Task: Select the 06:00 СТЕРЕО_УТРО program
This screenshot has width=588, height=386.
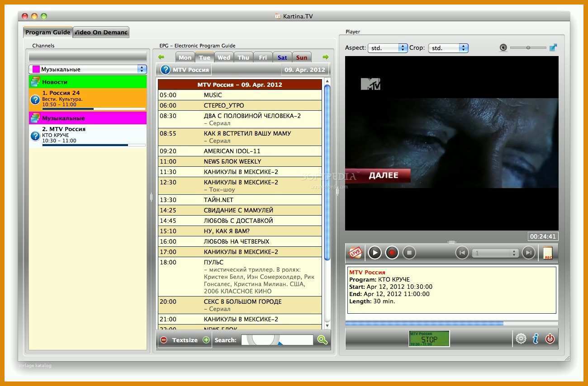Action: point(240,105)
